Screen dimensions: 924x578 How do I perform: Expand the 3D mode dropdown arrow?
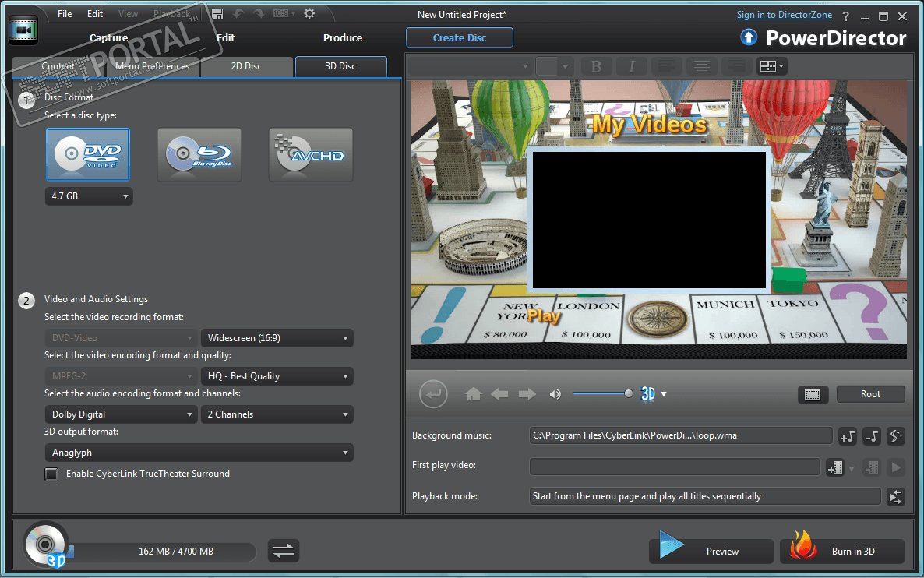point(664,394)
